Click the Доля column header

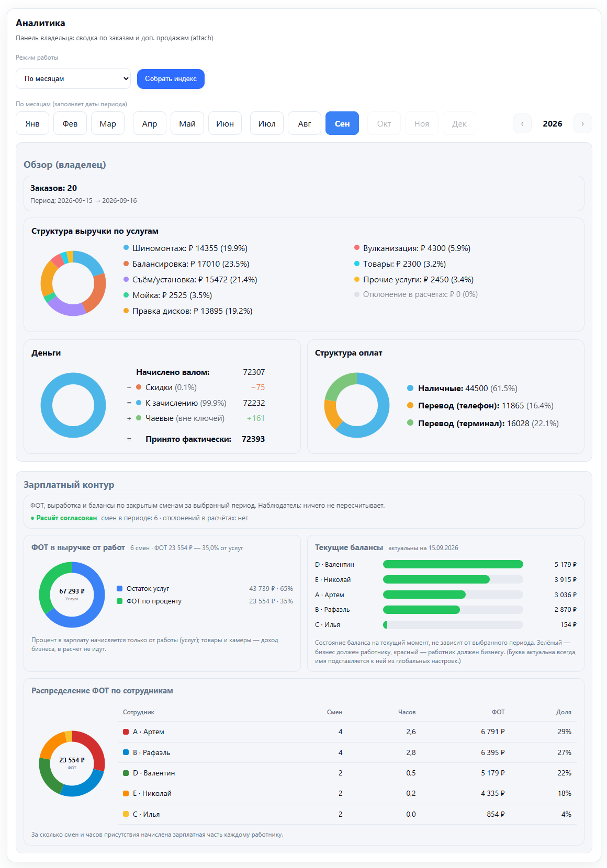tap(564, 712)
